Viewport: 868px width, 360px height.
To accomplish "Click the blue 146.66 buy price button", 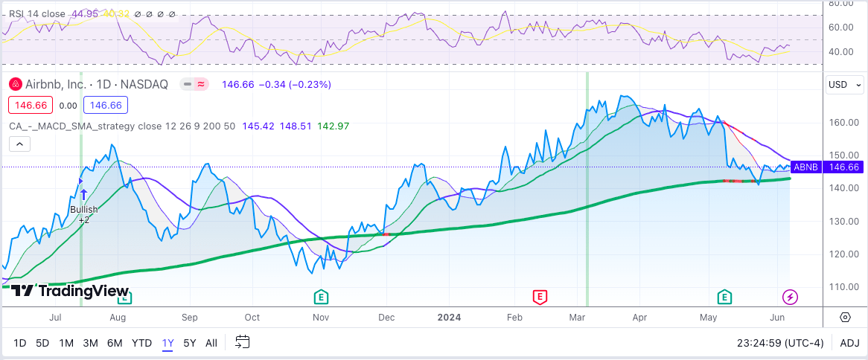I will point(106,105).
